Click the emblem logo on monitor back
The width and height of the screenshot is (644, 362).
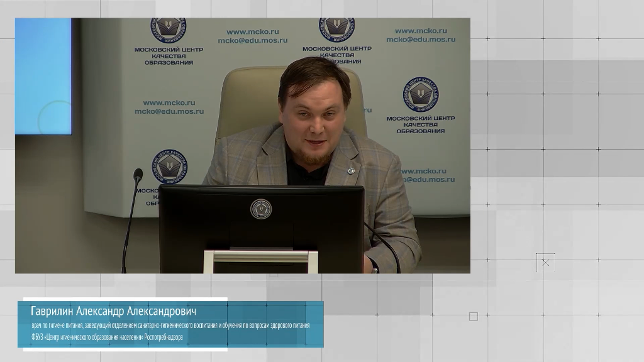coord(260,209)
